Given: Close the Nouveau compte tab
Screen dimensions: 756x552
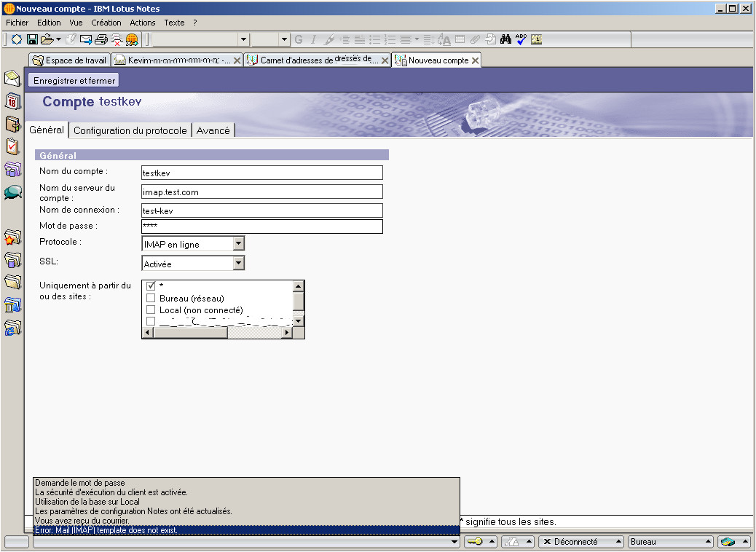Looking at the screenshot, I should [x=476, y=60].
